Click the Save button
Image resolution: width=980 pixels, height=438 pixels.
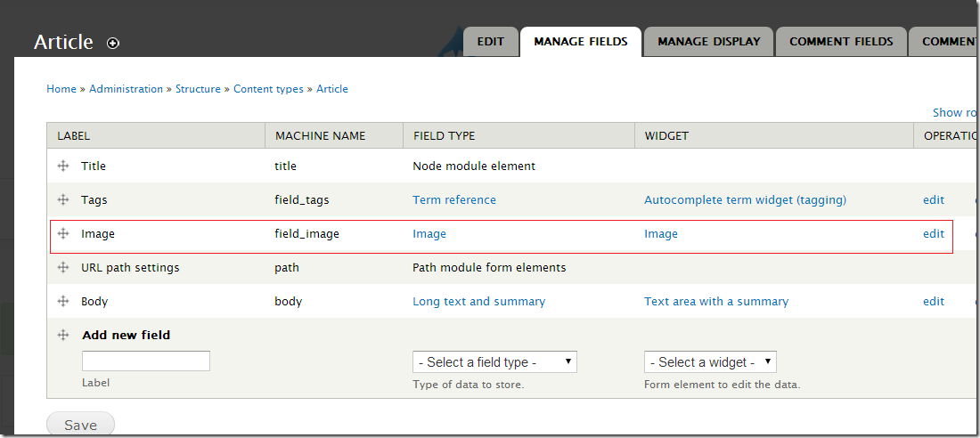80,425
